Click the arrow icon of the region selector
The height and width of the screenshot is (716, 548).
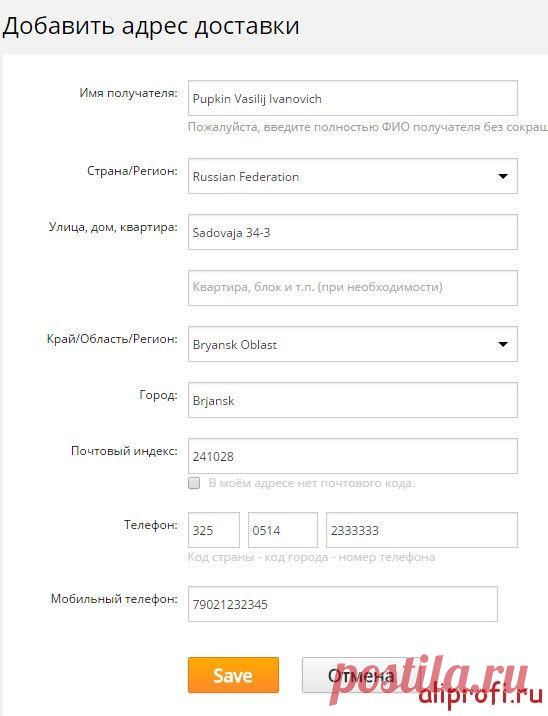[503, 344]
